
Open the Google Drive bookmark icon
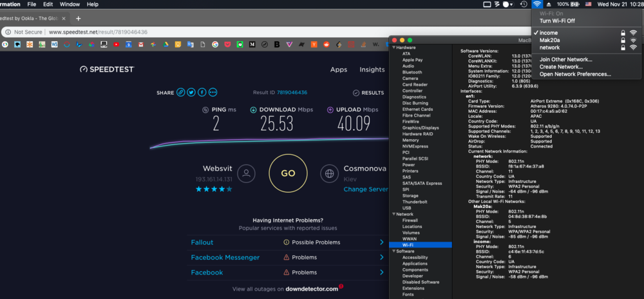pos(166,44)
